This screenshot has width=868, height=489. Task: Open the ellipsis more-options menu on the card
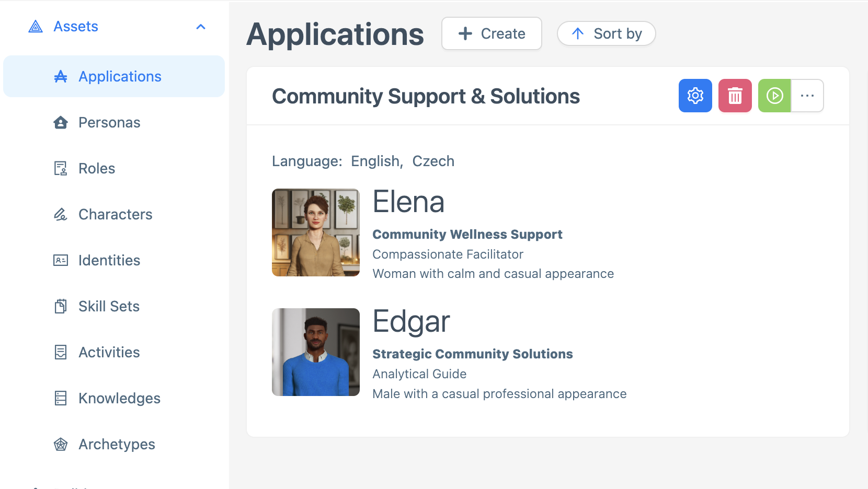click(x=808, y=96)
